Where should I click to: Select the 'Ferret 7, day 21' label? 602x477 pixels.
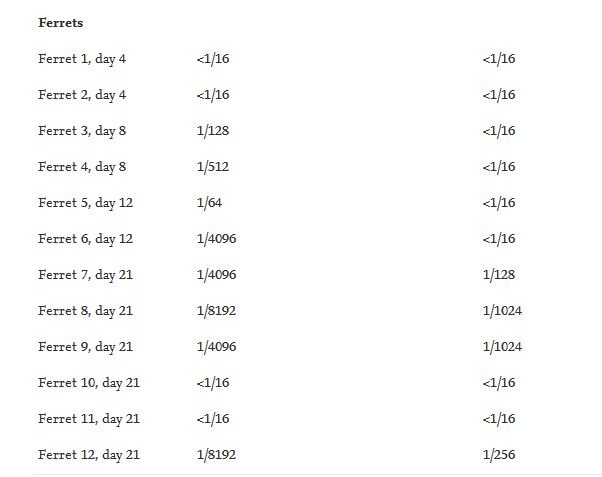click(85, 275)
